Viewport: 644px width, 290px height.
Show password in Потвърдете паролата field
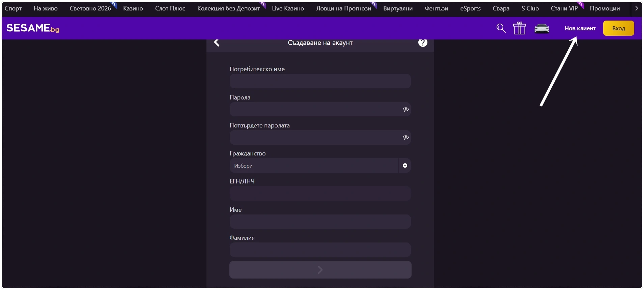click(x=405, y=137)
